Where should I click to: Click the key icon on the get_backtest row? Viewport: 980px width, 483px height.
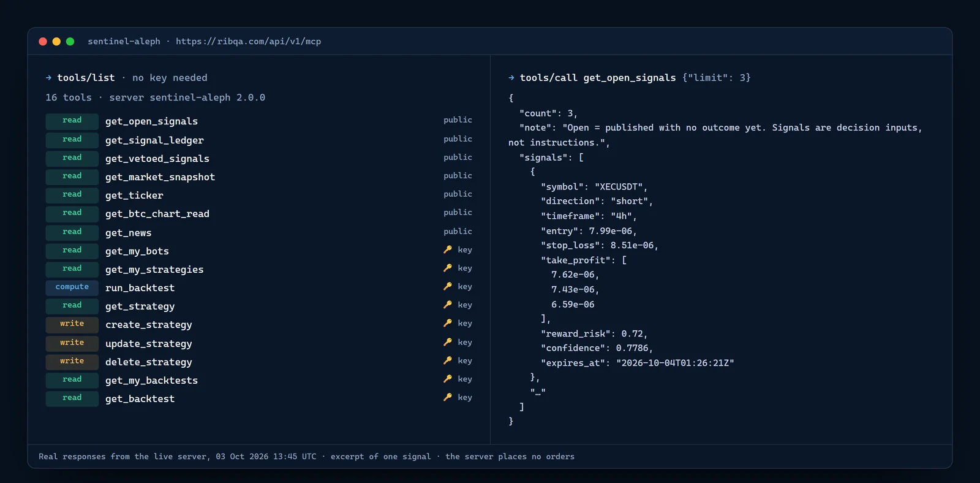[x=448, y=397]
